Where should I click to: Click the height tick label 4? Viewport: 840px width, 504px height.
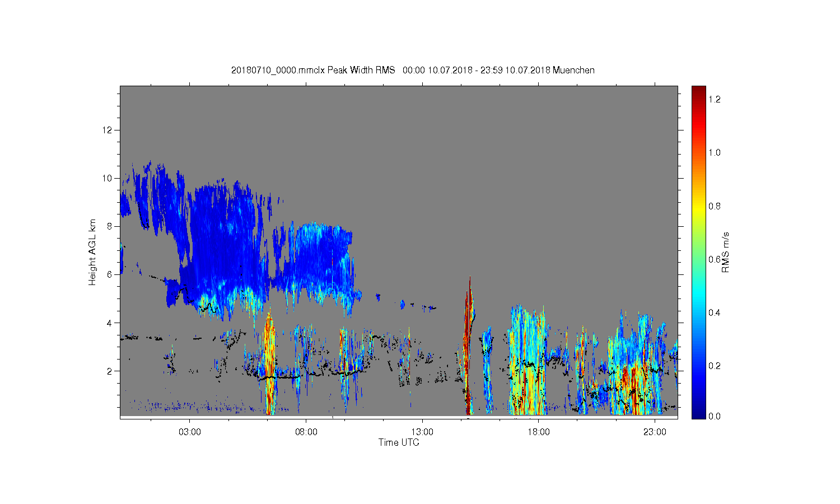[110, 323]
